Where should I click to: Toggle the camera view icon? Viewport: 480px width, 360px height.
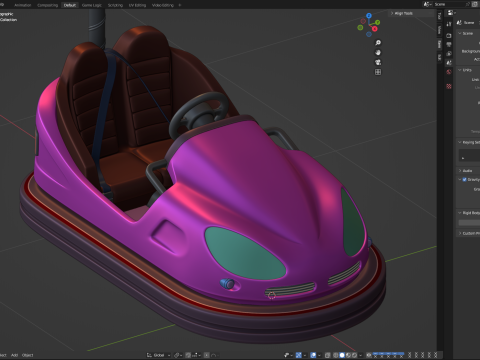(x=378, y=62)
